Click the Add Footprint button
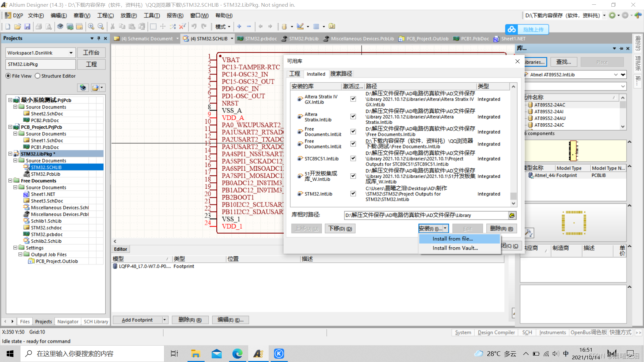644x362 pixels. point(137,320)
